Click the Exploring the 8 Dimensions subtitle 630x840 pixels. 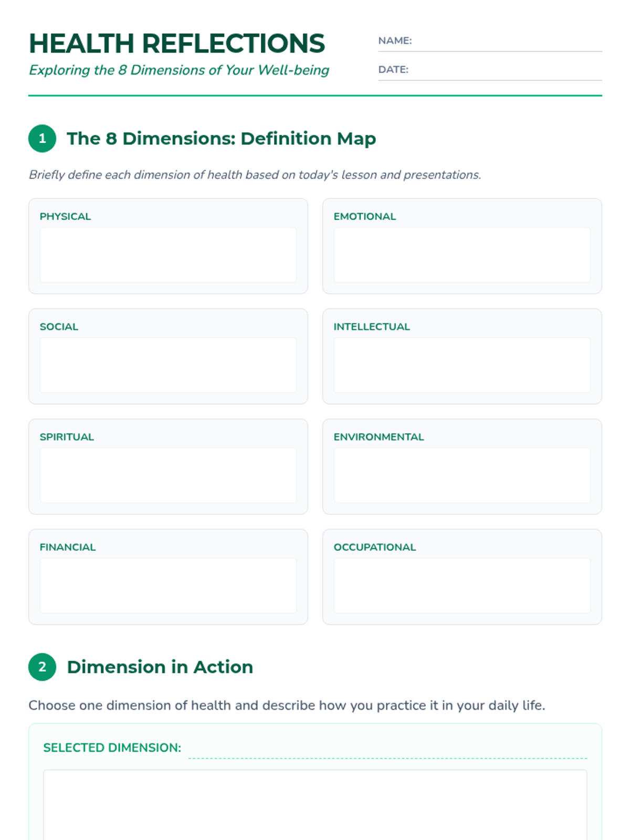coord(179,70)
